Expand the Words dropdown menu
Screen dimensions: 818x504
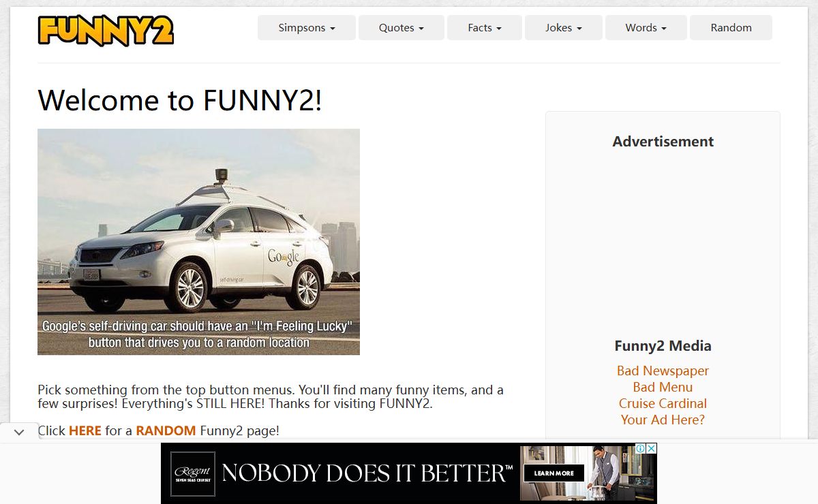tap(646, 28)
